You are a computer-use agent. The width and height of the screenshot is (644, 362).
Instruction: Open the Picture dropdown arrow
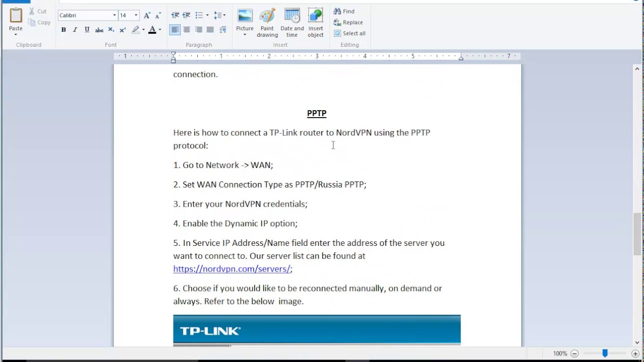pyautogui.click(x=245, y=35)
